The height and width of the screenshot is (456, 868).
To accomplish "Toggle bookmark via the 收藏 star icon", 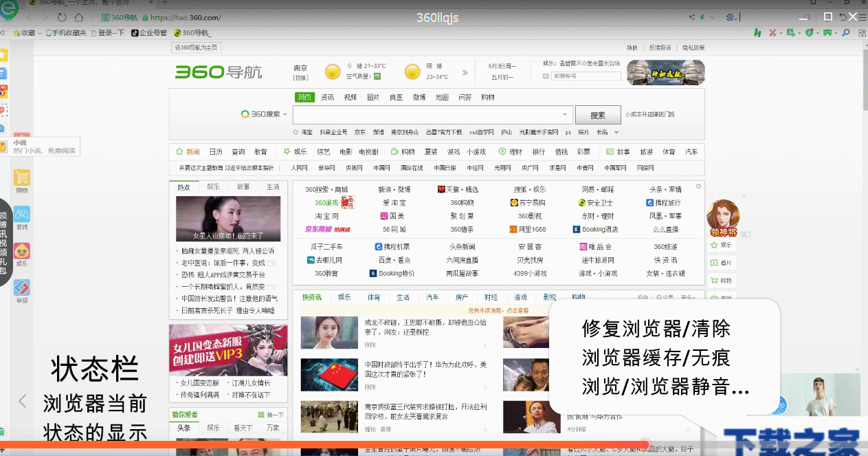I will click(16, 32).
